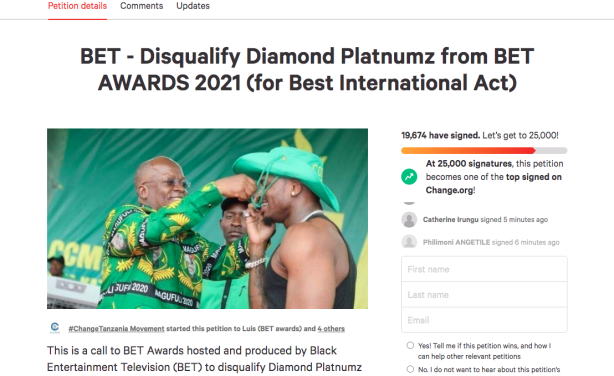Open the petition photo thumbnail

click(x=207, y=219)
